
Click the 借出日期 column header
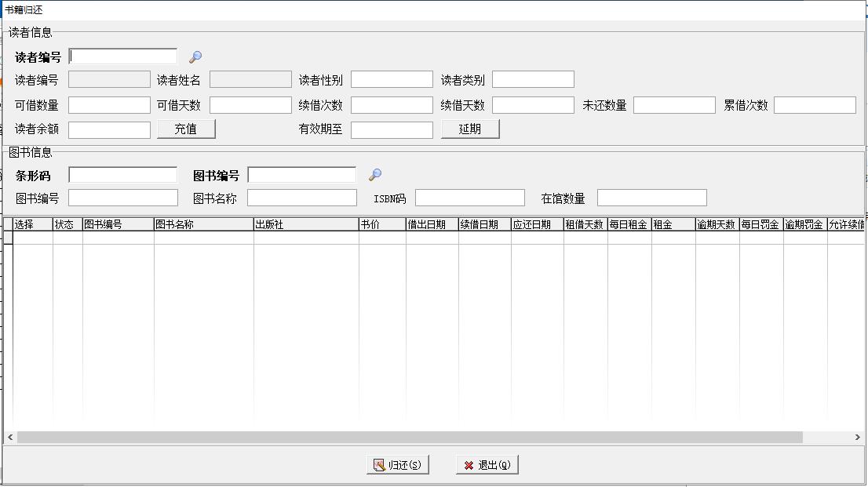click(x=432, y=225)
